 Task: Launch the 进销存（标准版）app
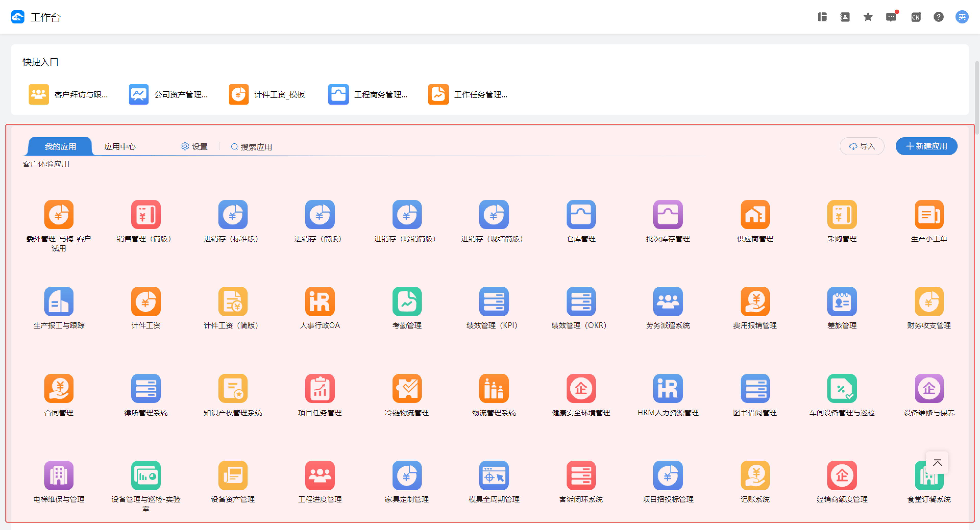coord(233,214)
